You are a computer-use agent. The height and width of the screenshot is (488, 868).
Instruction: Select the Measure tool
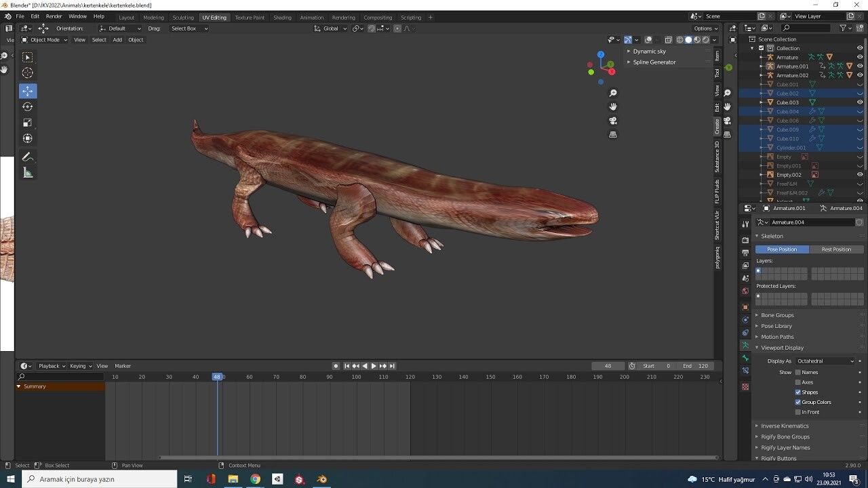[x=27, y=173]
